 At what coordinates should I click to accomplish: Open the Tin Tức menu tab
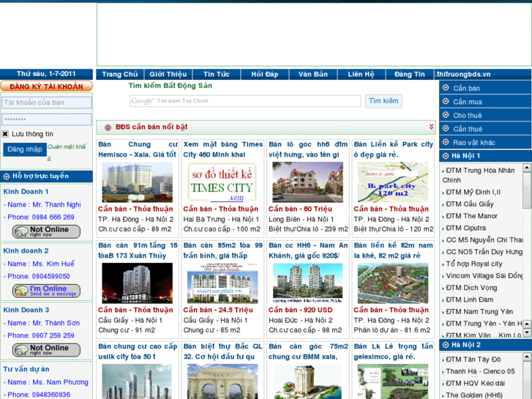(217, 75)
